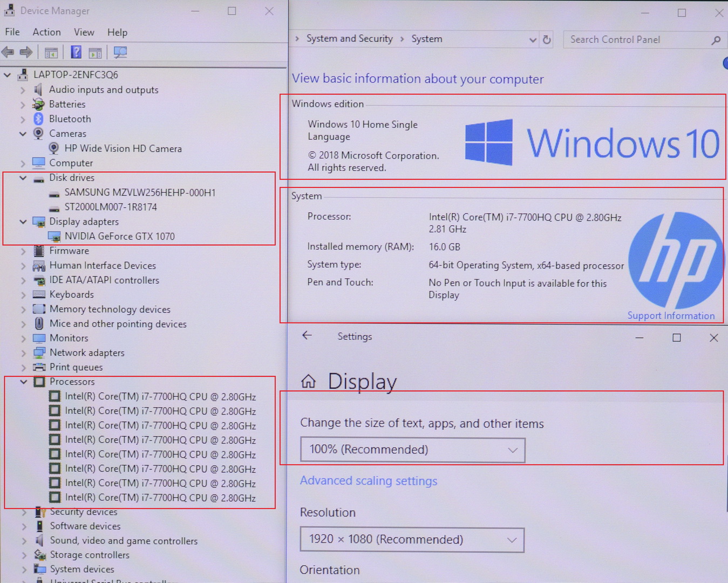This screenshot has height=583, width=728.
Task: Click the Human Interface Devices icon
Action: [39, 266]
